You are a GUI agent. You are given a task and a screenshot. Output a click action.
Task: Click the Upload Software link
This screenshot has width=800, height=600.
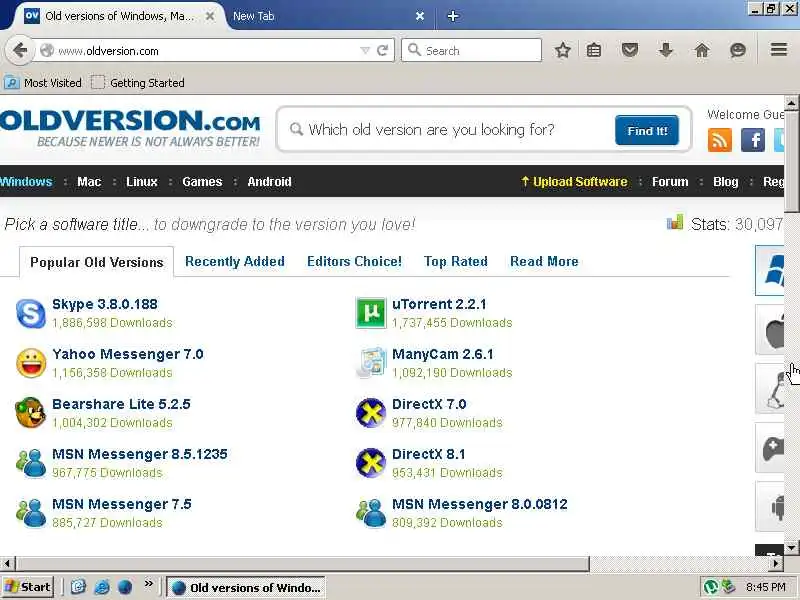(x=574, y=182)
